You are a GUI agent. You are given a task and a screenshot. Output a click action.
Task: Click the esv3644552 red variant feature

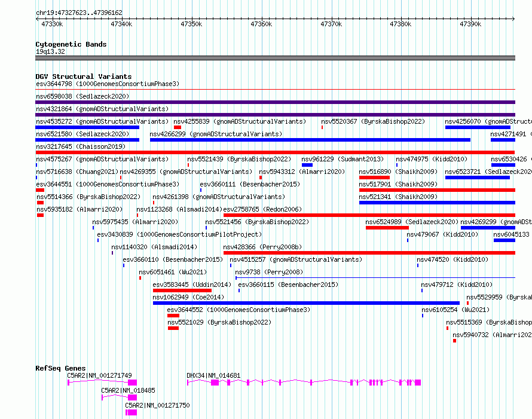tap(173, 316)
